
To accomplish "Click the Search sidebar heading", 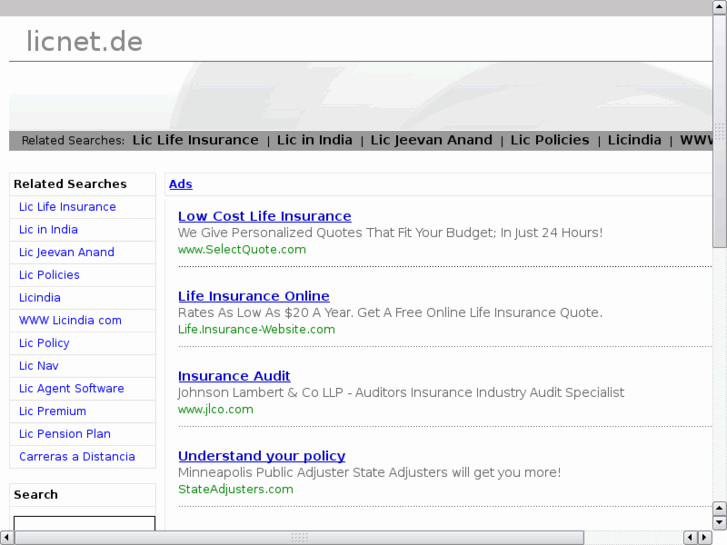I will pyautogui.click(x=36, y=495).
